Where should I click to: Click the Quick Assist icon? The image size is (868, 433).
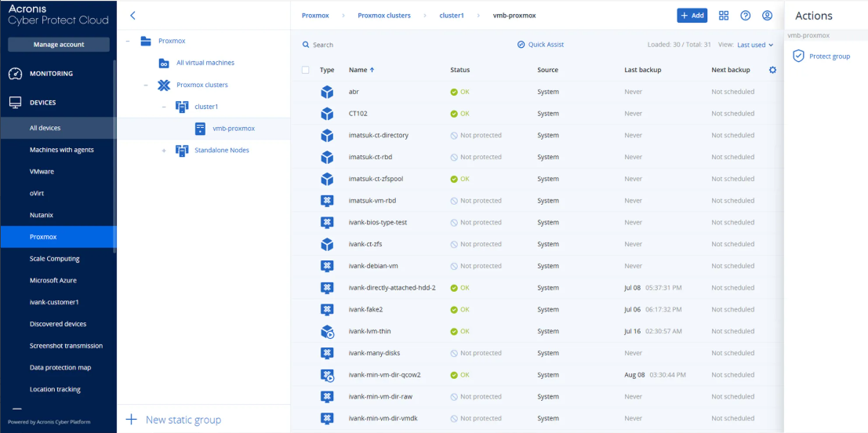521,45
